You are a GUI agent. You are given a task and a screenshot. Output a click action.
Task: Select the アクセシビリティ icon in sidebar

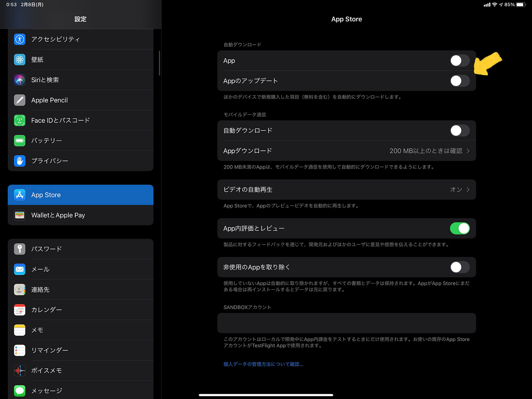click(19, 39)
